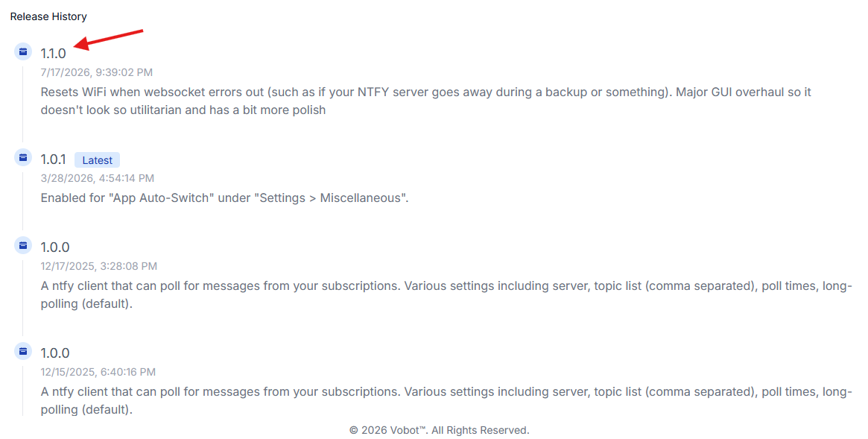Click the 7/17/2026, 9:39:02 PM timestamp

[x=96, y=72]
